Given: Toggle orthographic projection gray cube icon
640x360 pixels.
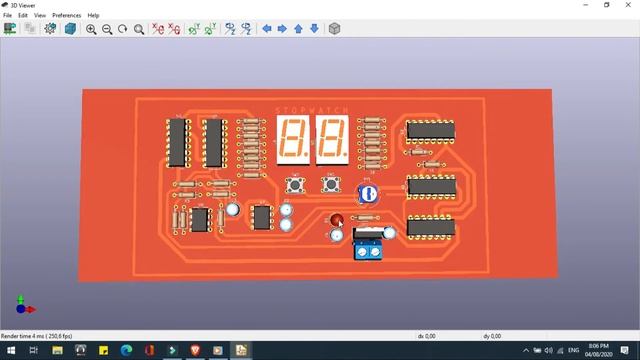Looking at the screenshot, I should click(x=334, y=29).
